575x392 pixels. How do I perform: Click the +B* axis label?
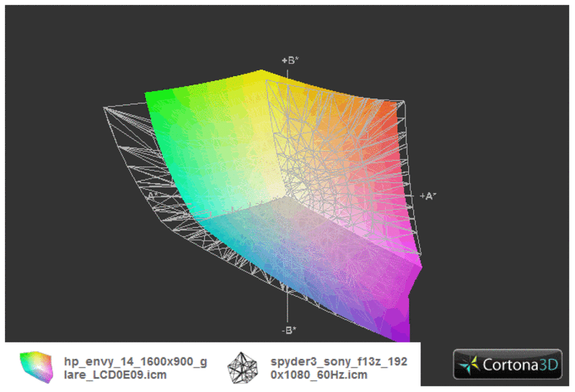(x=290, y=60)
